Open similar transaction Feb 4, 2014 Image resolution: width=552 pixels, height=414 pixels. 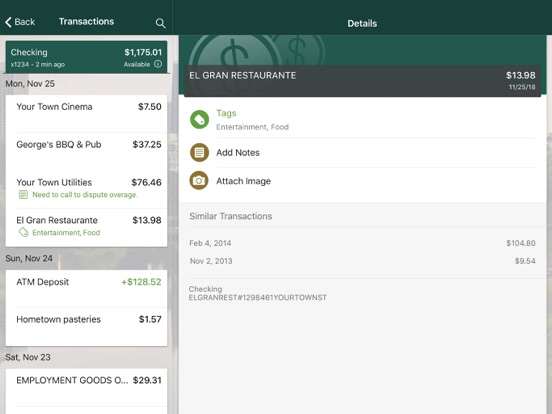click(362, 243)
